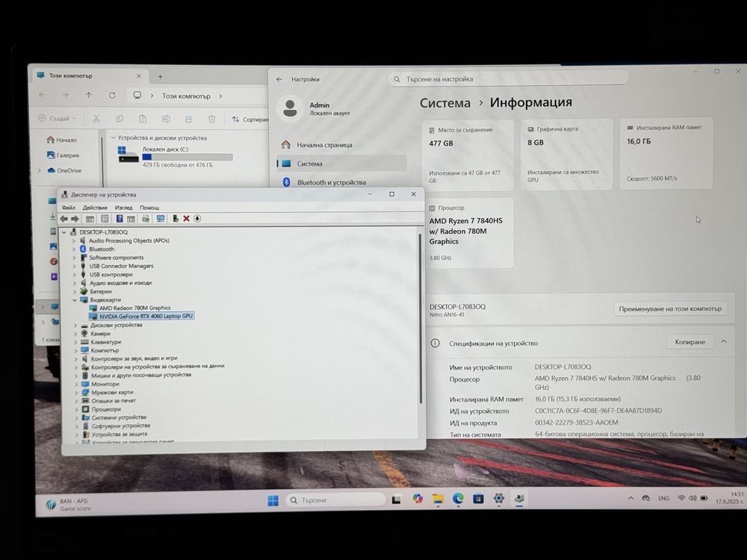Screen dimensions: 747x560
Task: Click Scan for hardware changes monitor icon
Action: (x=161, y=219)
